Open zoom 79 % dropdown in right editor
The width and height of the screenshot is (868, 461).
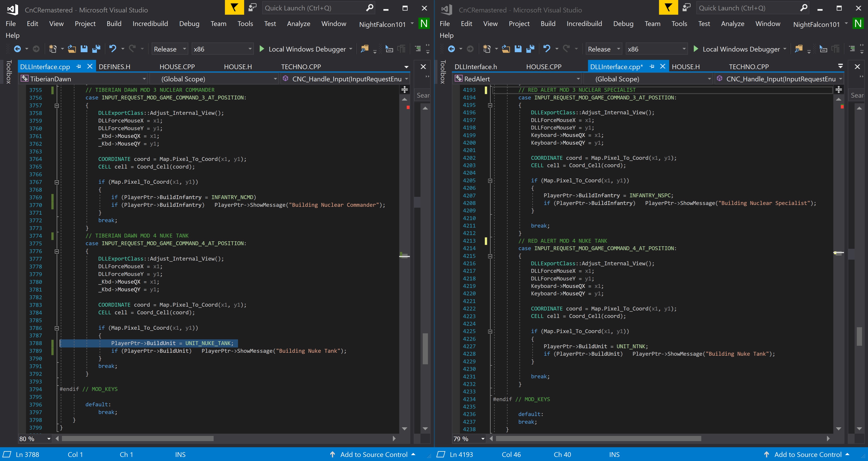[x=483, y=439]
